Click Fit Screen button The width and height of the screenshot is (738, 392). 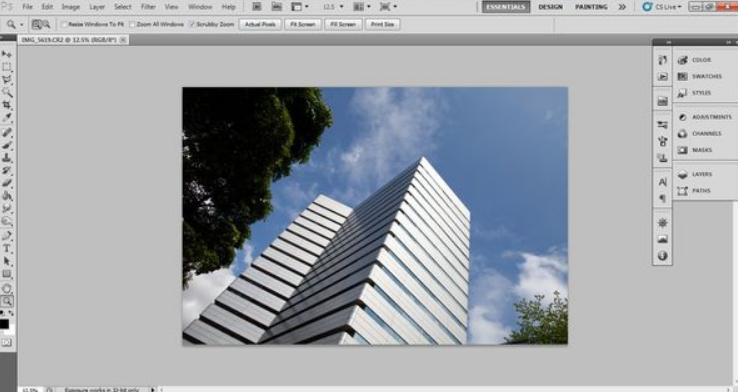[303, 24]
